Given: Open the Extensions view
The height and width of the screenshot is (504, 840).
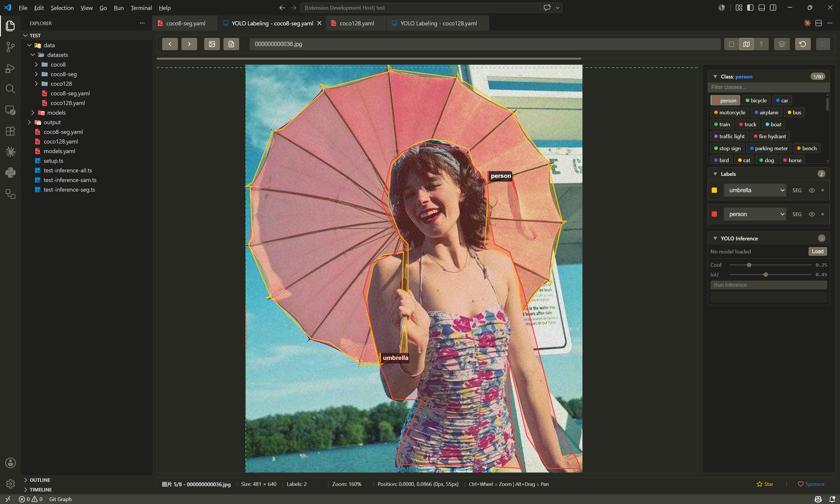Looking at the screenshot, I should tap(10, 131).
